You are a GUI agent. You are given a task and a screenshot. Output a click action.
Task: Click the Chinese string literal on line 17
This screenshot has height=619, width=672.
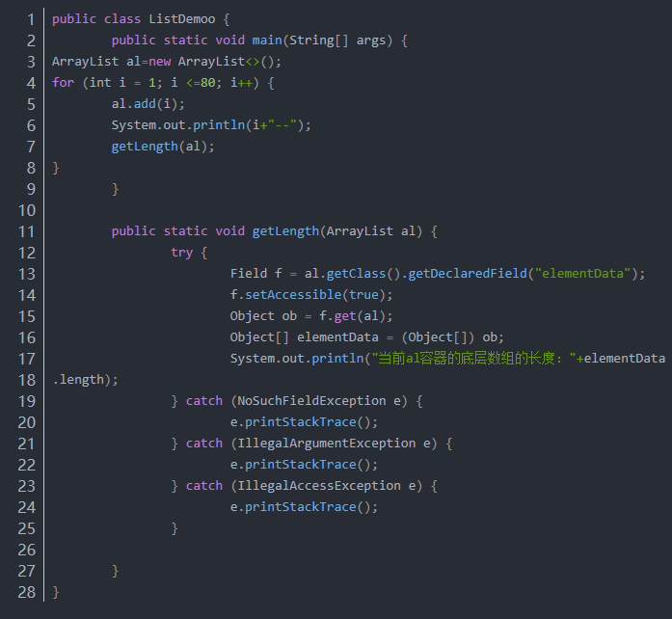pyautogui.click(x=473, y=359)
